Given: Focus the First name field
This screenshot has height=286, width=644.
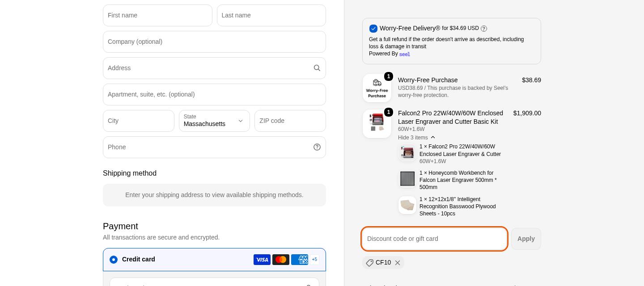Looking at the screenshot, I should click(x=157, y=15).
